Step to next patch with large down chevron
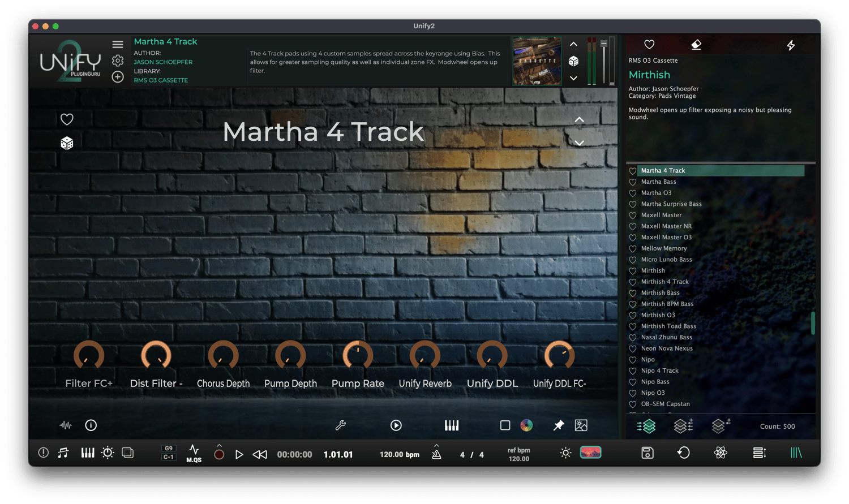 pos(579,143)
